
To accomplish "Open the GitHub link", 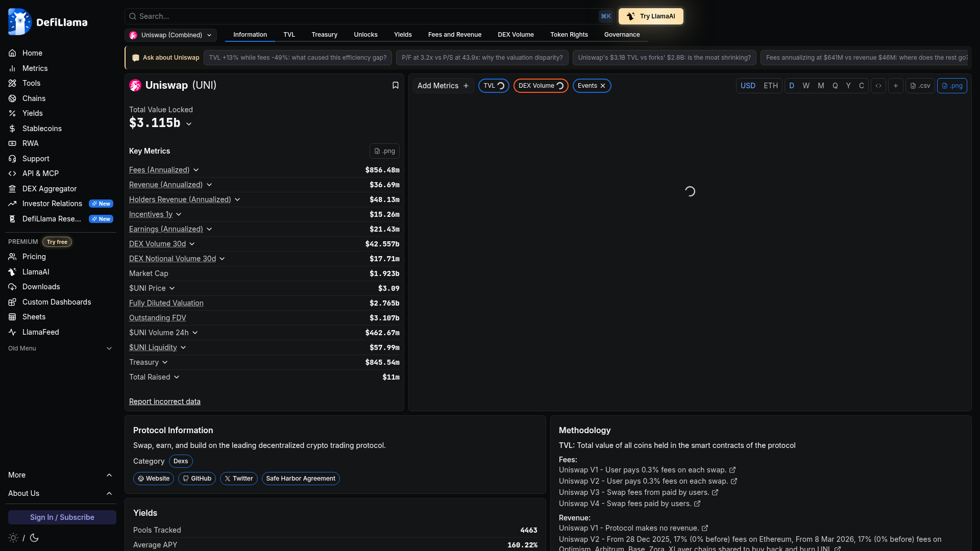I will pos(197,479).
